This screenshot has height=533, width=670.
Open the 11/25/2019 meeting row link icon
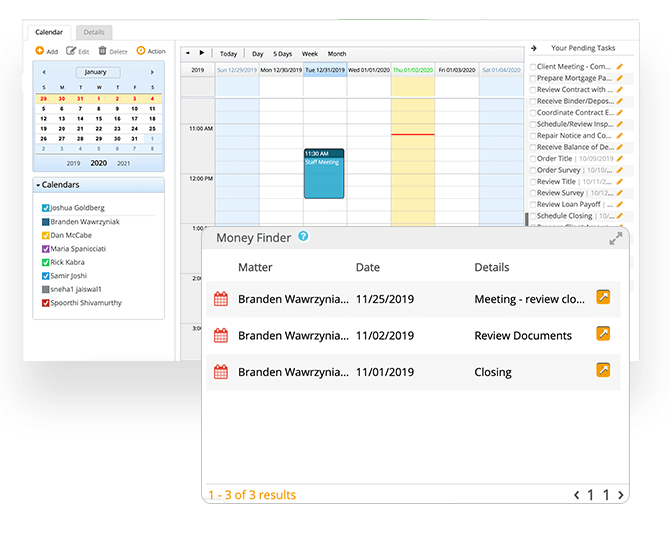click(x=603, y=297)
